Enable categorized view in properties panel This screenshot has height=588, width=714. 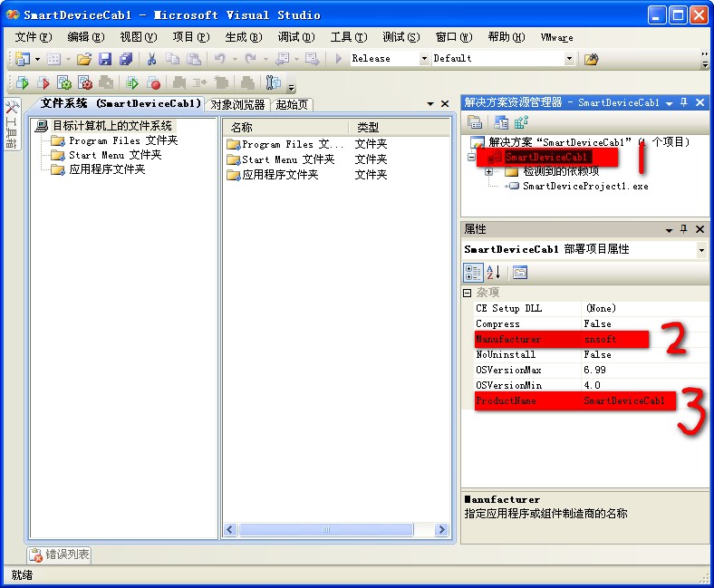point(473,273)
